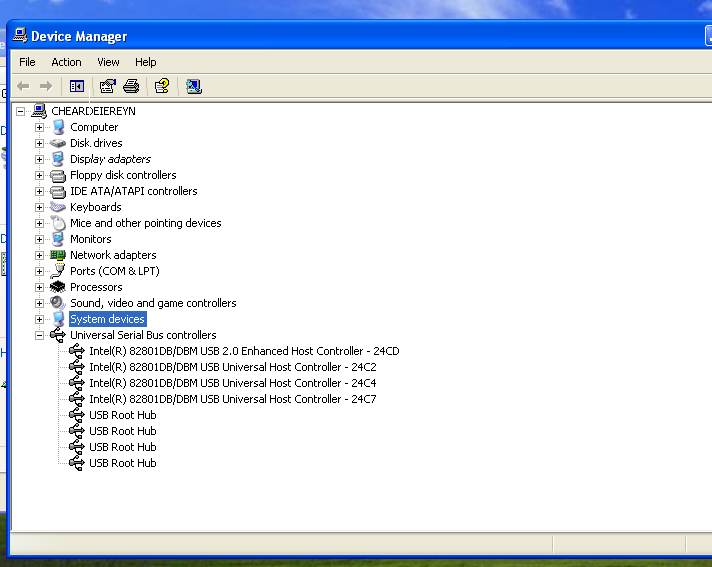The width and height of the screenshot is (712, 567).
Task: Click the Computer category icon
Action: pos(58,127)
